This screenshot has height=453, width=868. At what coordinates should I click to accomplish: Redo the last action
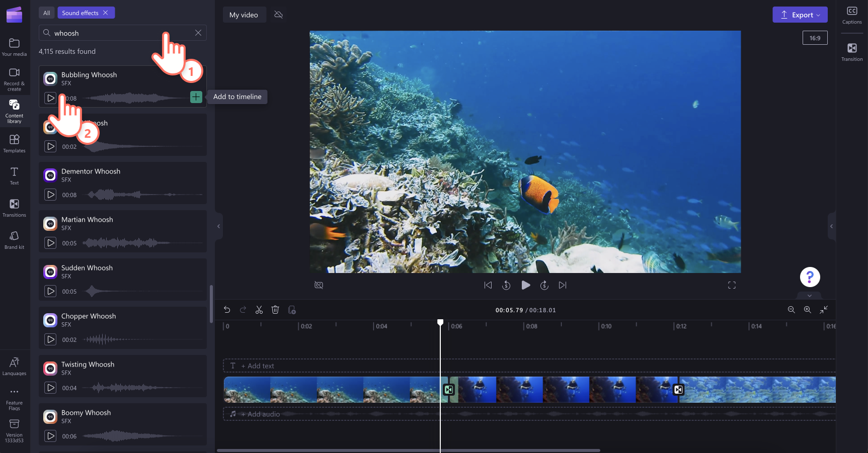pyautogui.click(x=243, y=310)
